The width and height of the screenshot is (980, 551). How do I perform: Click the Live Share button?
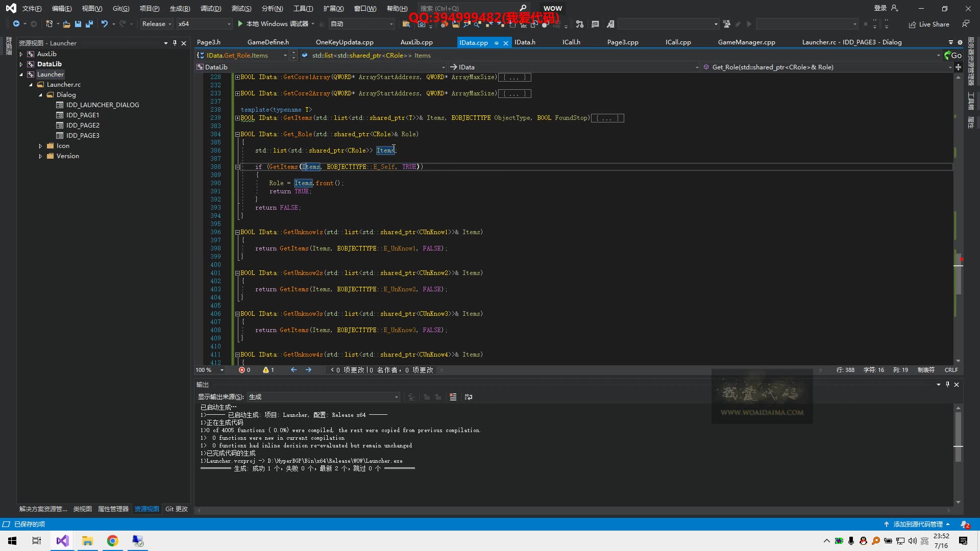pyautogui.click(x=929, y=24)
